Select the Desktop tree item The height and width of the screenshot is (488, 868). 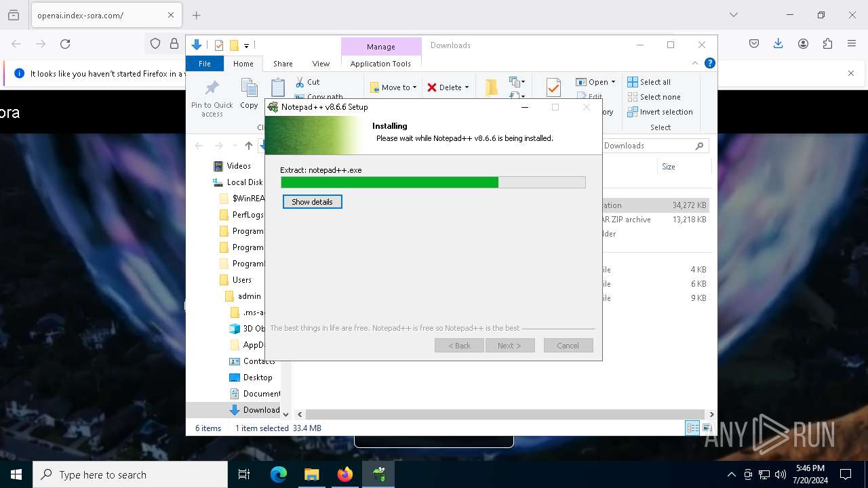[251, 378]
